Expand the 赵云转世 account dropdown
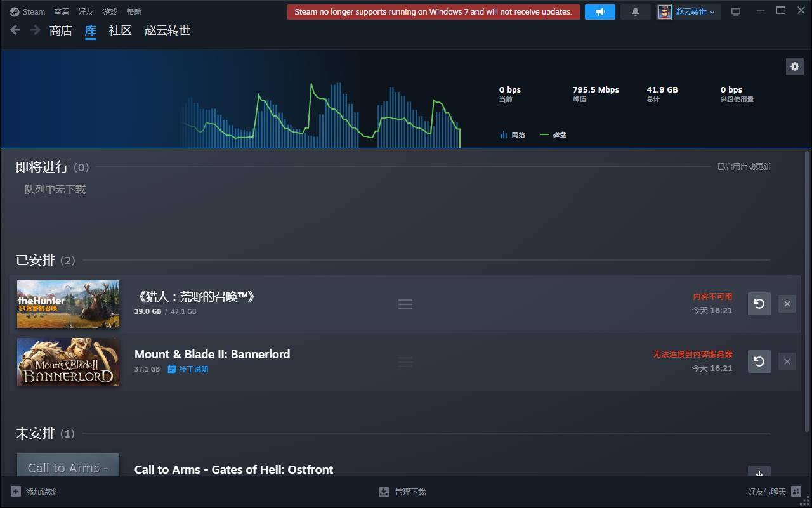Image resolution: width=812 pixels, height=508 pixels. click(x=689, y=12)
